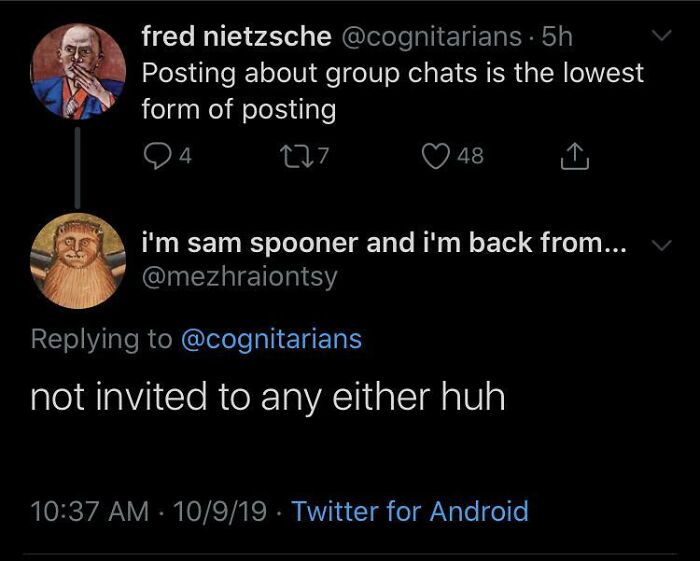Click the 10/9/19 date of the reply
This screenshot has width=700, height=561.
pos(220,512)
